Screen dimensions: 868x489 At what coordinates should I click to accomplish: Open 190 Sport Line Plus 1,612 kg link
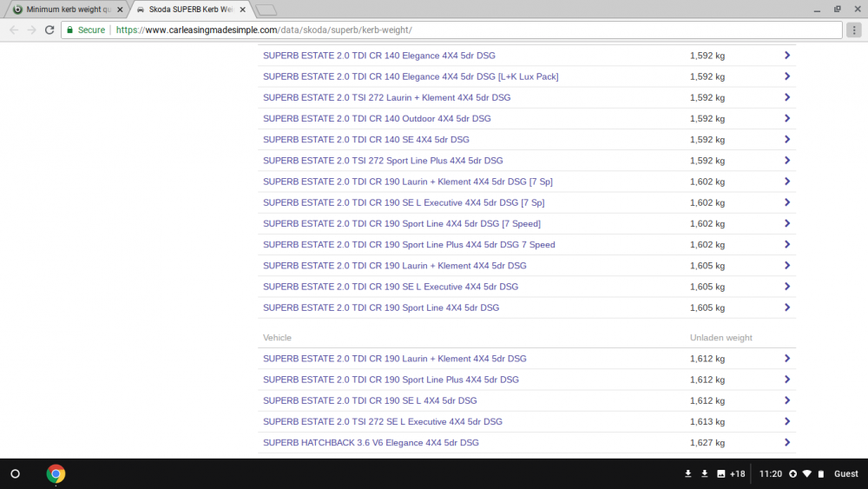coord(391,380)
